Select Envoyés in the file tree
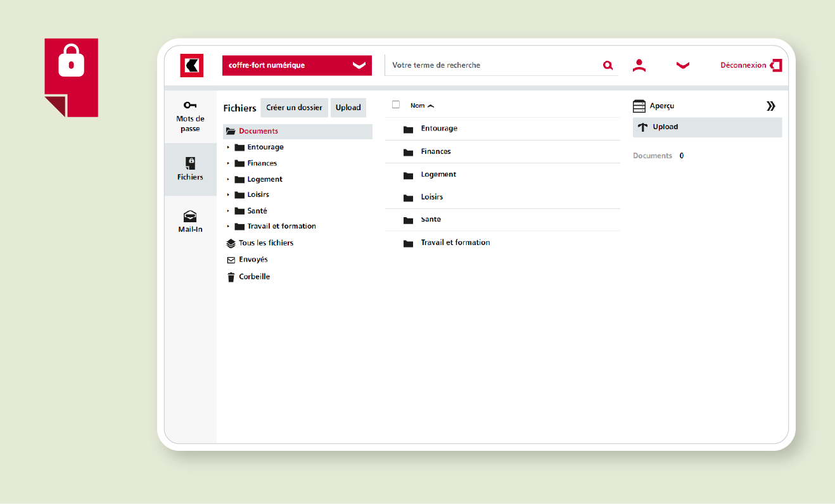Screen dimensions: 835x504 click(x=253, y=260)
